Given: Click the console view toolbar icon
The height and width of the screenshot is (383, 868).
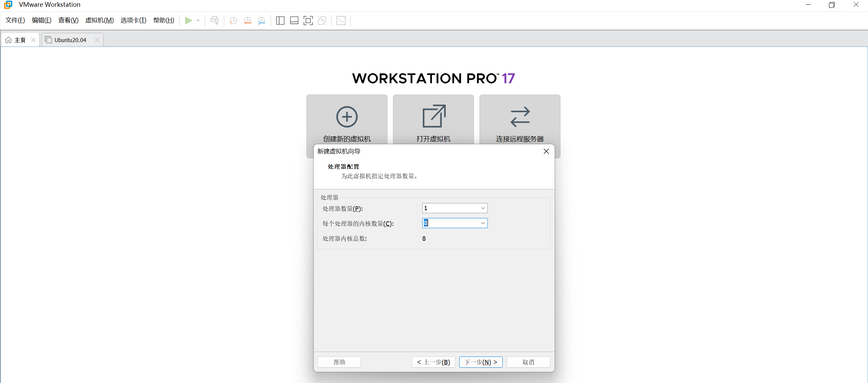Looking at the screenshot, I should point(341,20).
